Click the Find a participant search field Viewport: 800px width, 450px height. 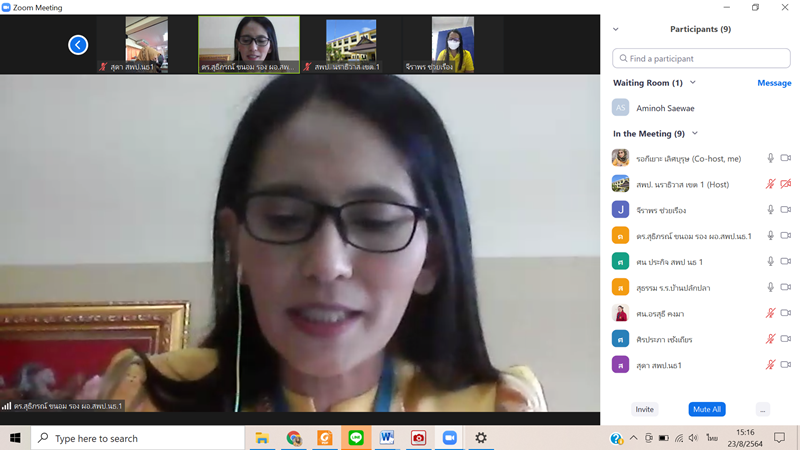tap(700, 59)
